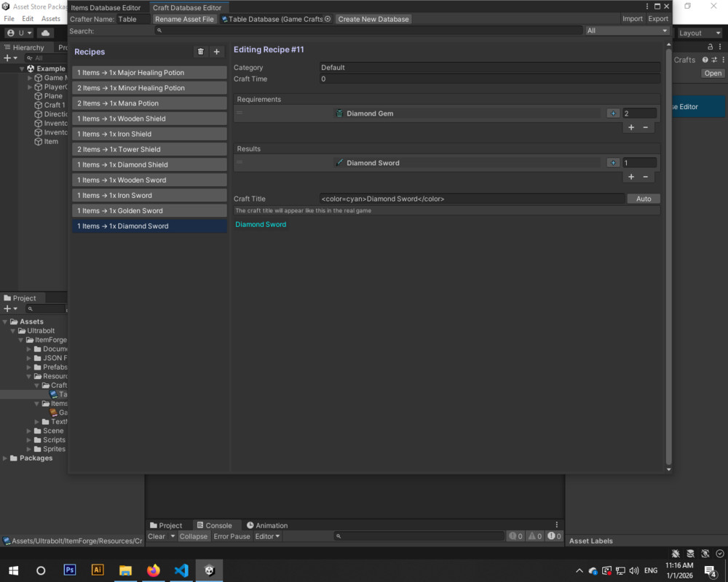Click the Create New Database button
The height and width of the screenshot is (582, 728).
pos(373,19)
